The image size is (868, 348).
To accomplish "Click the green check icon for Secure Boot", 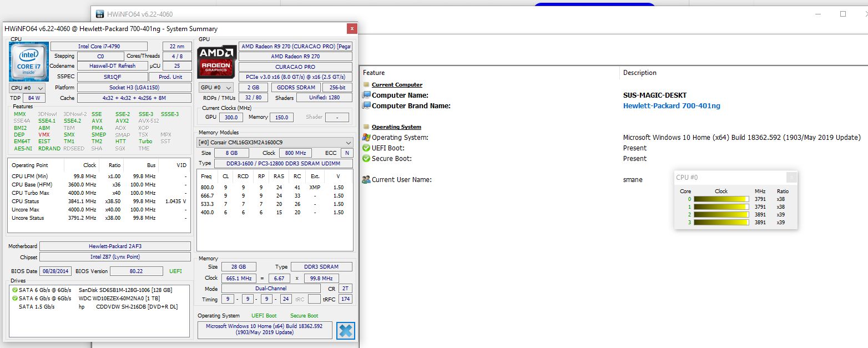I will (x=366, y=158).
